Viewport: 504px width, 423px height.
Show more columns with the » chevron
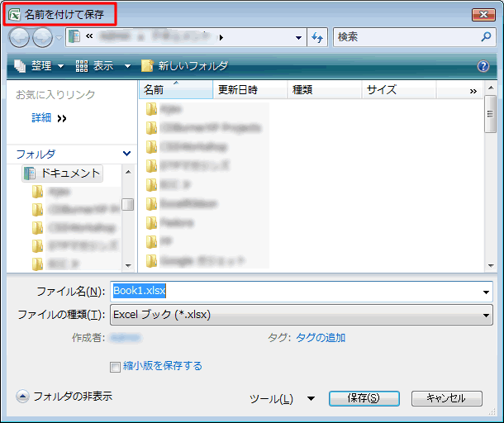coord(473,91)
